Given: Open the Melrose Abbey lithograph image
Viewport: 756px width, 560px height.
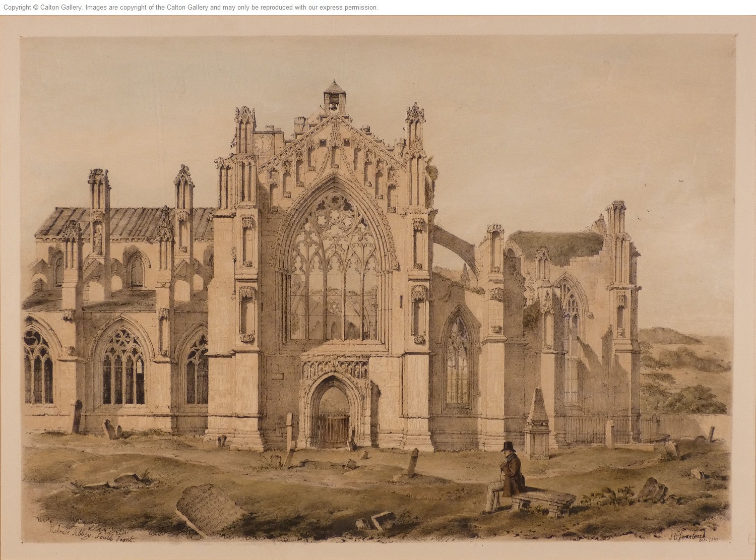Looking at the screenshot, I should pos(378,287).
